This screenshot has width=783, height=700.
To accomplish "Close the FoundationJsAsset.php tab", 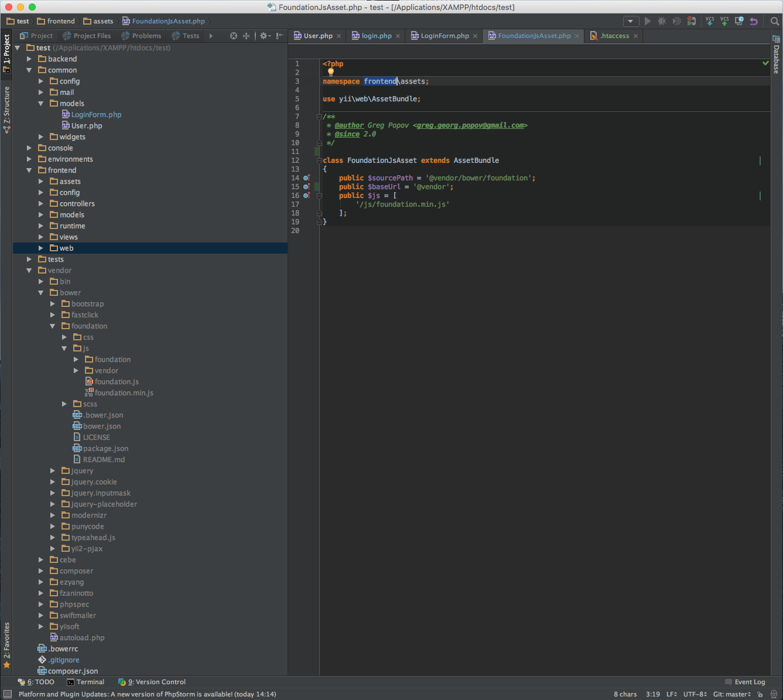I will pyautogui.click(x=577, y=36).
